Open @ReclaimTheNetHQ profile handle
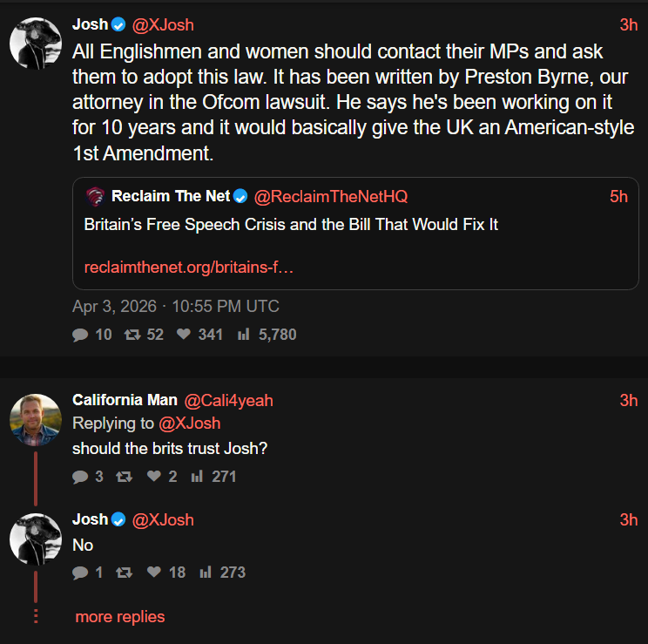The width and height of the screenshot is (648, 644). click(331, 197)
